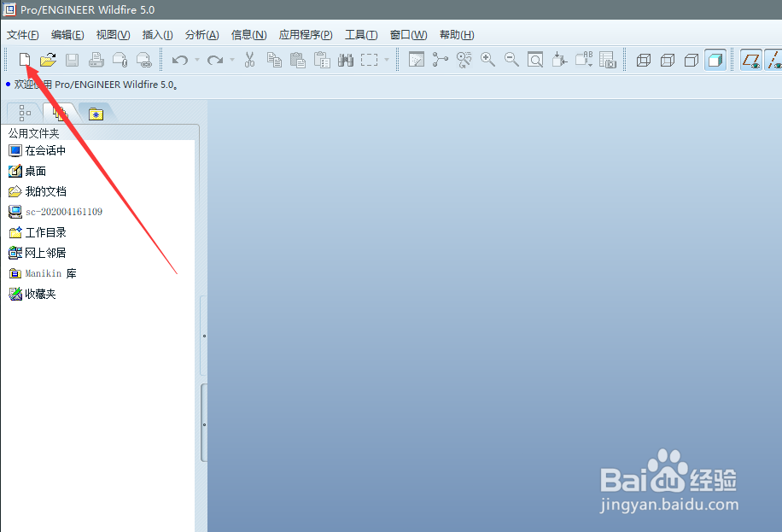Activate the selection box tool
Viewport: 782px width, 532px height.
[369, 60]
